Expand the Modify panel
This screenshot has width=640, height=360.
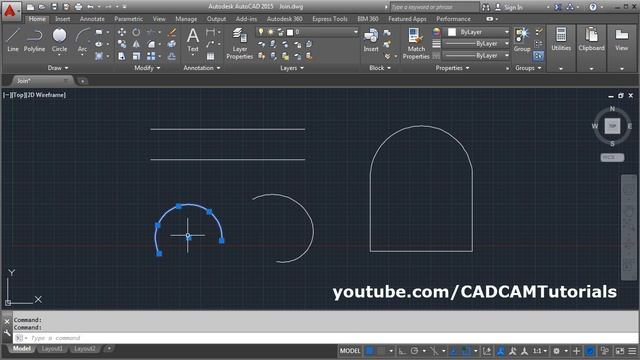[147, 68]
